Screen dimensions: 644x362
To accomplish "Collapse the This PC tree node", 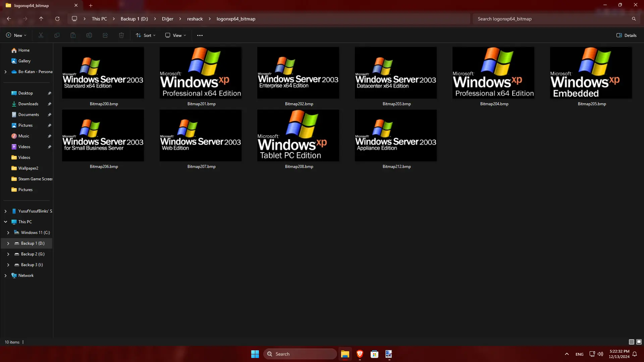I will click(5, 222).
